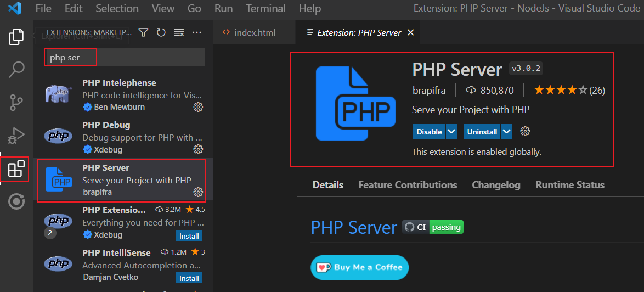This screenshot has width=644, height=292.
Task: Select PHP Extension Pack in results list
Action: tap(123, 222)
